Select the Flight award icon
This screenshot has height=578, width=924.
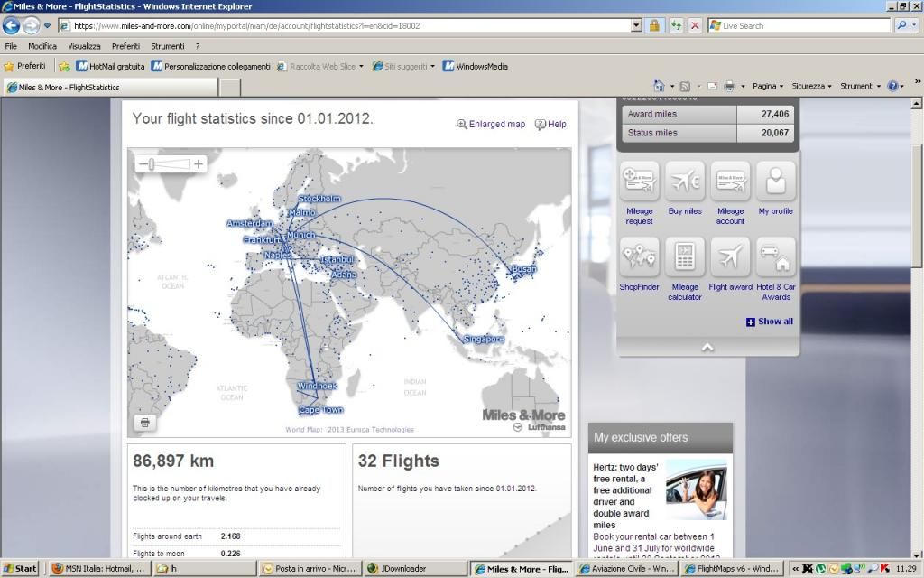coord(730,257)
